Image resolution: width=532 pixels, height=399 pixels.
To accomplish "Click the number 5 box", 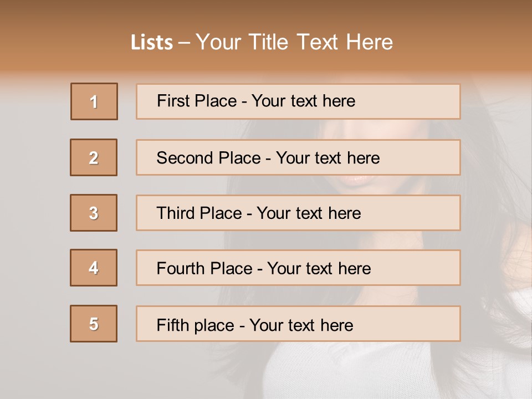I will pos(94,324).
